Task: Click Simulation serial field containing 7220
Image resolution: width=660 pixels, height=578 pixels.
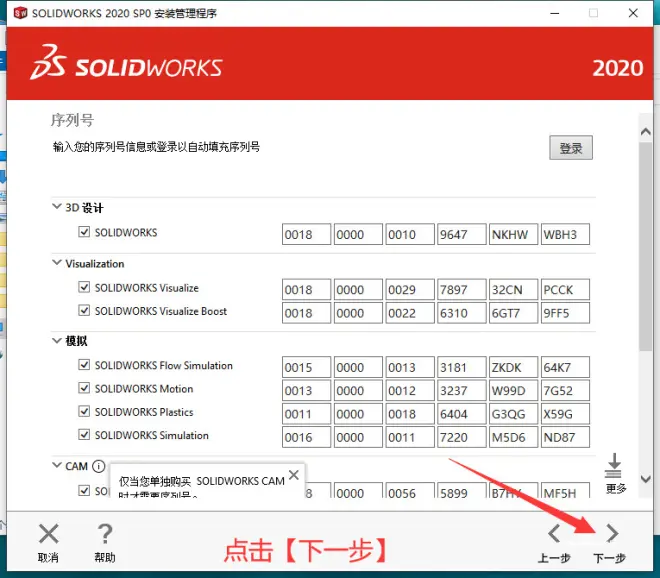Action: pyautogui.click(x=462, y=437)
